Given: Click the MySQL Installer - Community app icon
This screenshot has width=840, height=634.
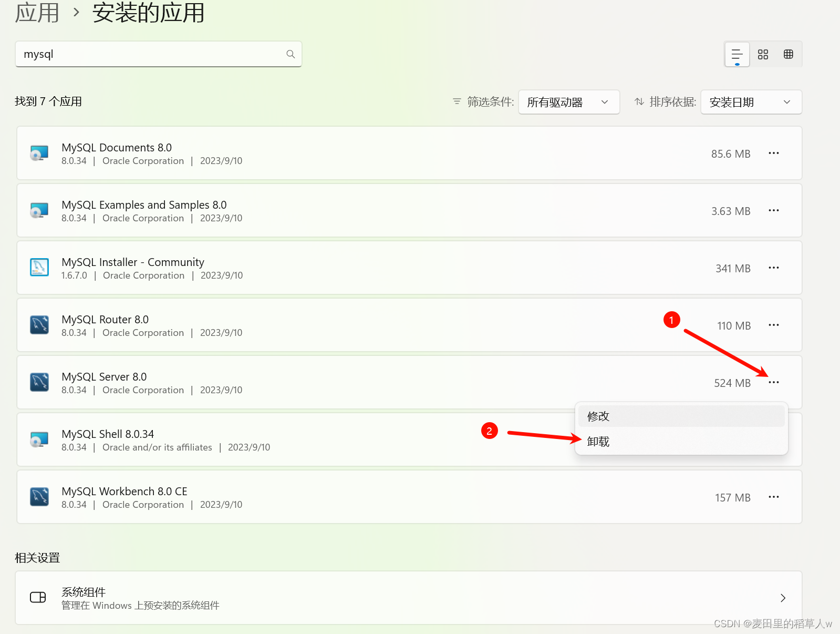Looking at the screenshot, I should (x=39, y=268).
